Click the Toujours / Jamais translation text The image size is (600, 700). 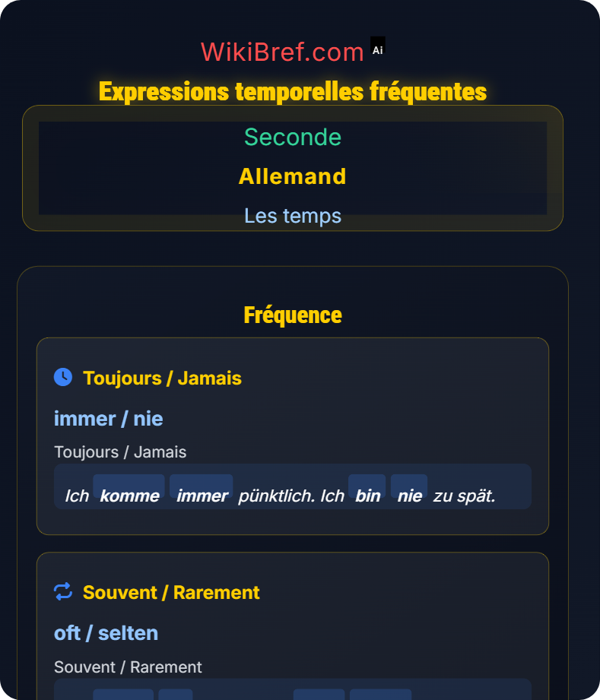tap(120, 451)
